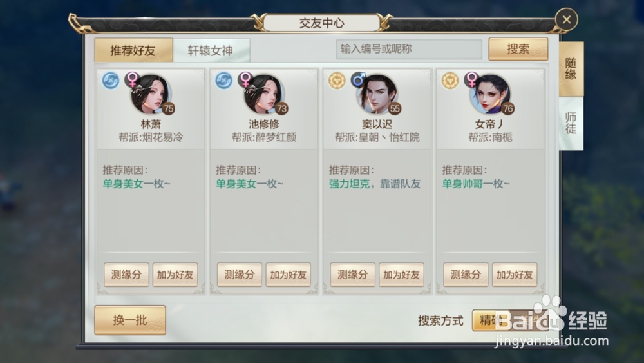Click the blue faction icon on 林萧's card

tap(111, 81)
